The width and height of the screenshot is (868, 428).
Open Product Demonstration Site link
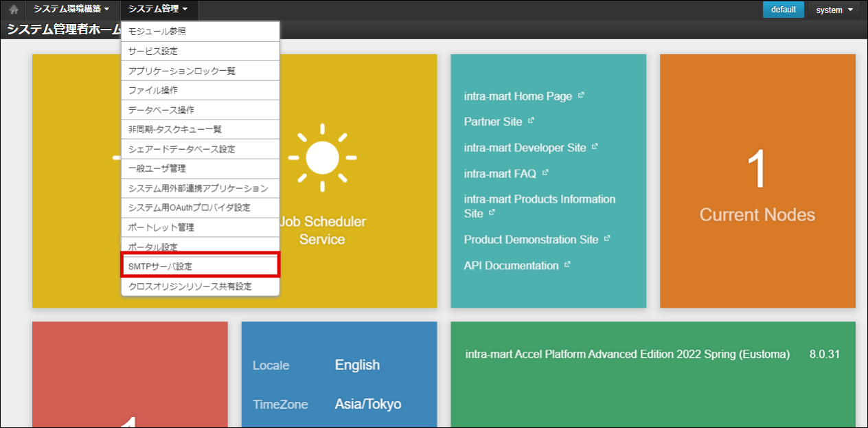coord(531,240)
